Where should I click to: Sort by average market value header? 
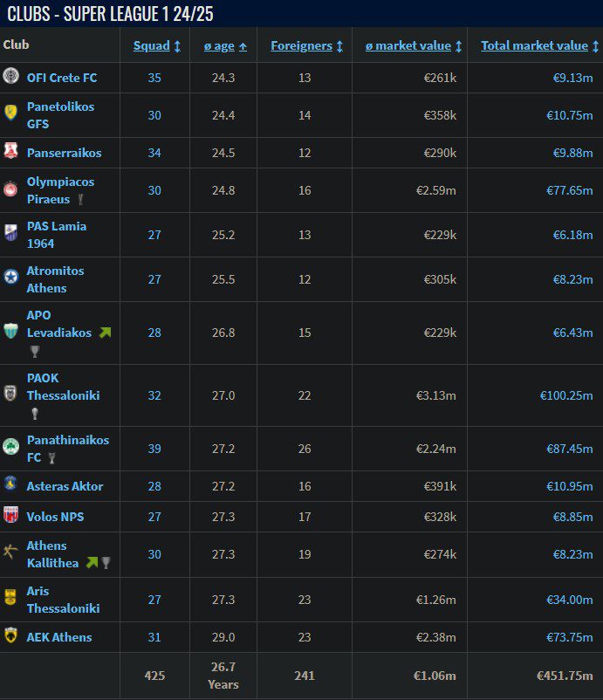(x=408, y=46)
